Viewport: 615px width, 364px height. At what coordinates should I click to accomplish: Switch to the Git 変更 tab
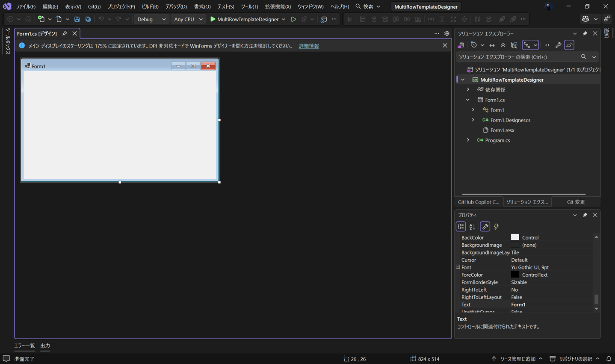pos(576,202)
